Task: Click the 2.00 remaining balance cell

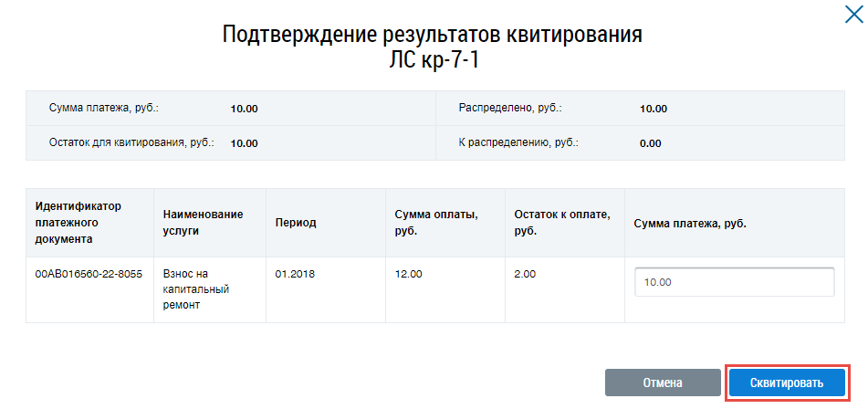Action: (x=525, y=274)
